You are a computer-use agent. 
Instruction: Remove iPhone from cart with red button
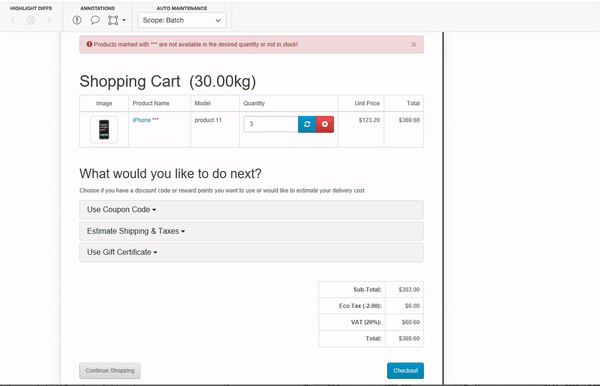coord(325,124)
